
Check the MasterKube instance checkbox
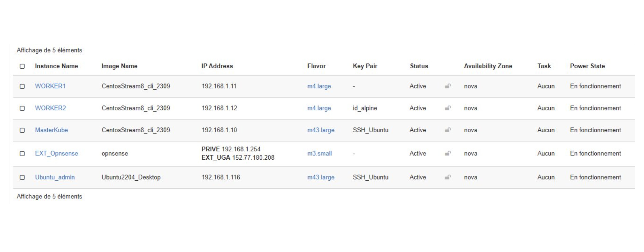pyautogui.click(x=22, y=130)
